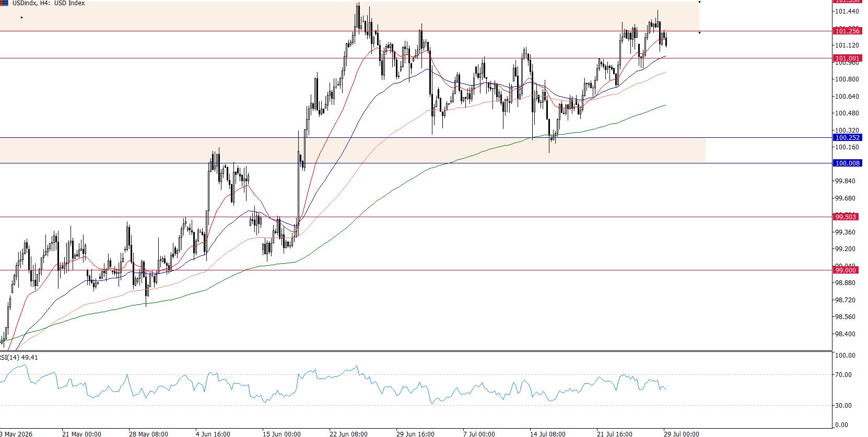The height and width of the screenshot is (437, 868).
Task: Click the 29 Jul 00:00 time axis label
Action: [x=682, y=433]
